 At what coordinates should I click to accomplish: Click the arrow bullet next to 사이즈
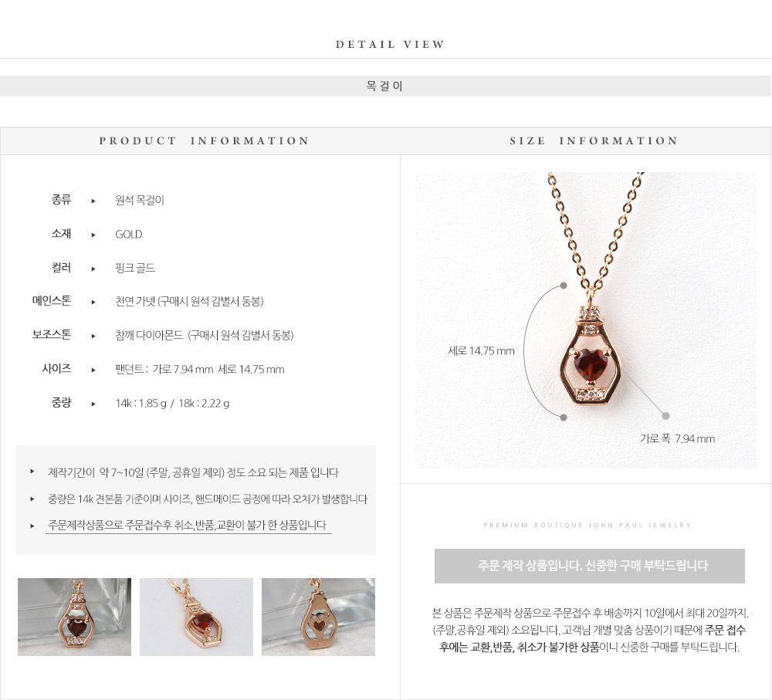point(93,370)
